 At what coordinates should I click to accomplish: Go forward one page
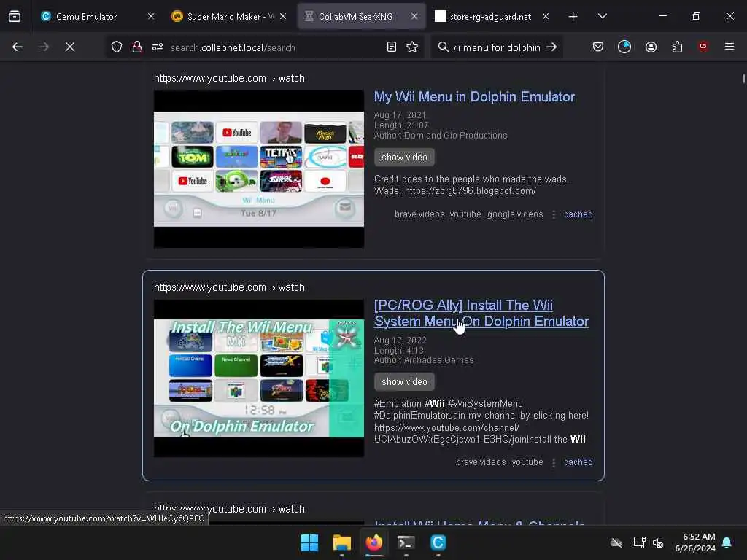tap(43, 47)
